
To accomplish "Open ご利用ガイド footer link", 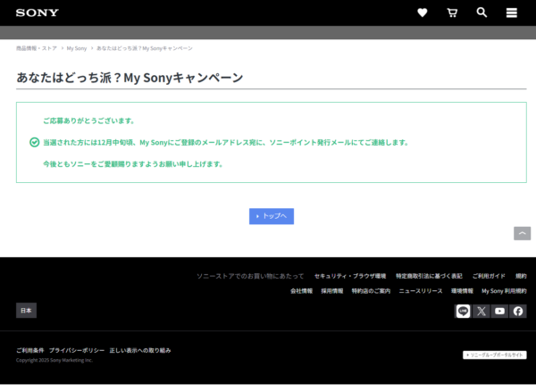I will (489, 276).
